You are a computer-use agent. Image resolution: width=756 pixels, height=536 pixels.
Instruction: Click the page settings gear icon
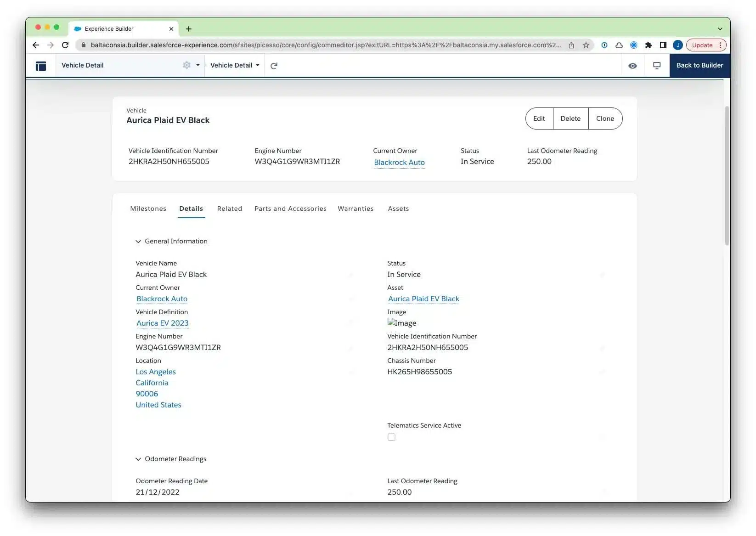pos(186,65)
